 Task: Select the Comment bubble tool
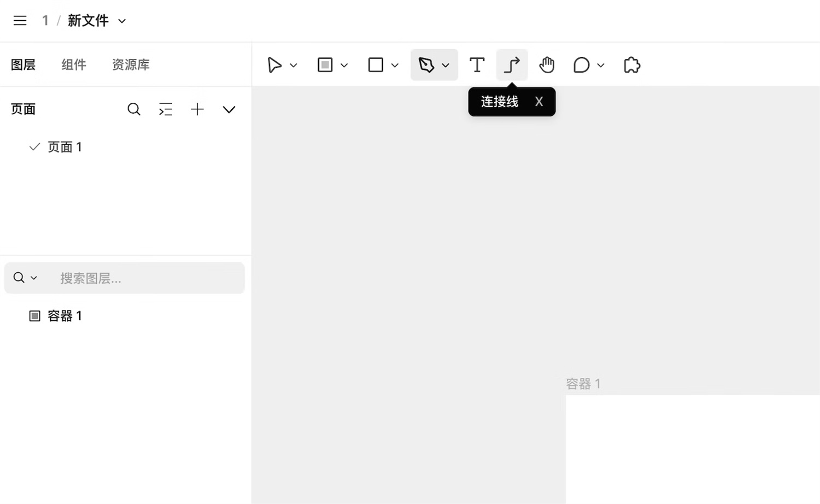coord(582,65)
